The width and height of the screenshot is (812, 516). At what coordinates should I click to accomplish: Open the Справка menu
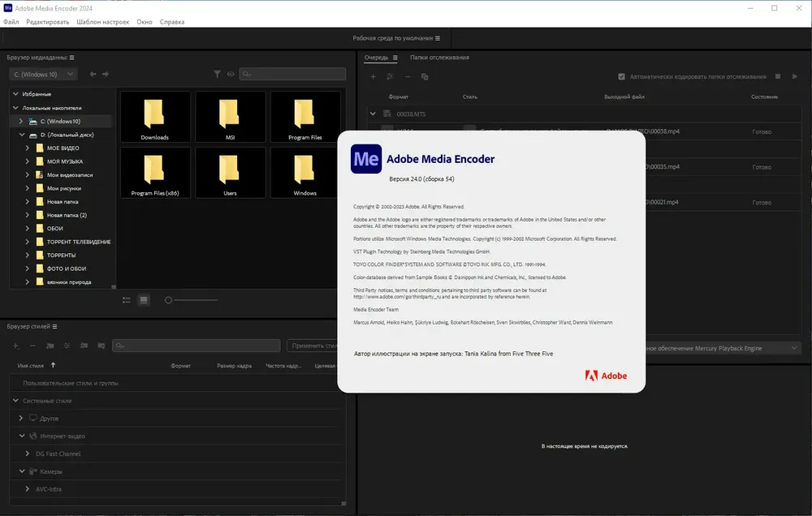pos(172,22)
